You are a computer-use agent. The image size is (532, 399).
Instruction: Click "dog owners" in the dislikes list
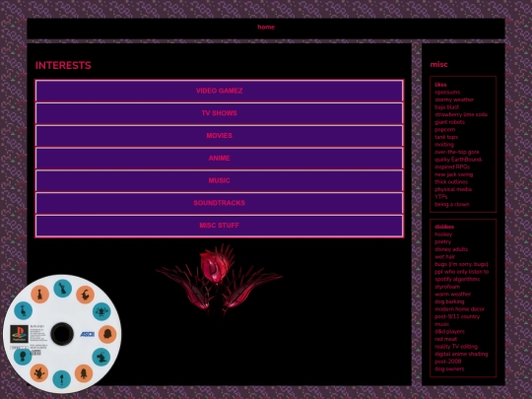(449, 368)
